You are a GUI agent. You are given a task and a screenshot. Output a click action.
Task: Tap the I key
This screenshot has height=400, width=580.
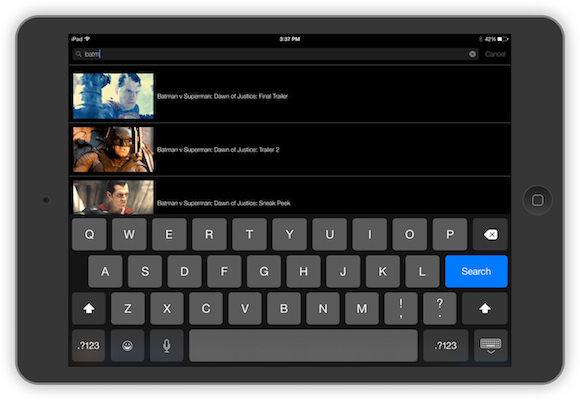[x=370, y=234]
